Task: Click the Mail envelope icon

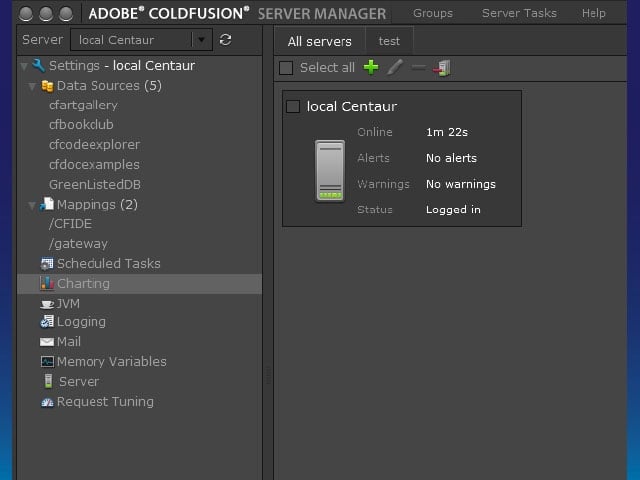Action: tap(47, 342)
